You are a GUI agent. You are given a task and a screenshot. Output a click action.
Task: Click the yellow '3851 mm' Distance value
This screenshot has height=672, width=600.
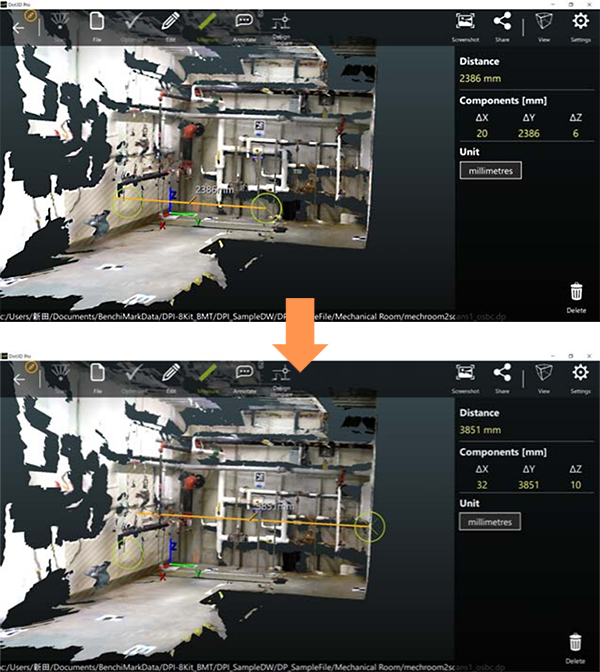[480, 430]
